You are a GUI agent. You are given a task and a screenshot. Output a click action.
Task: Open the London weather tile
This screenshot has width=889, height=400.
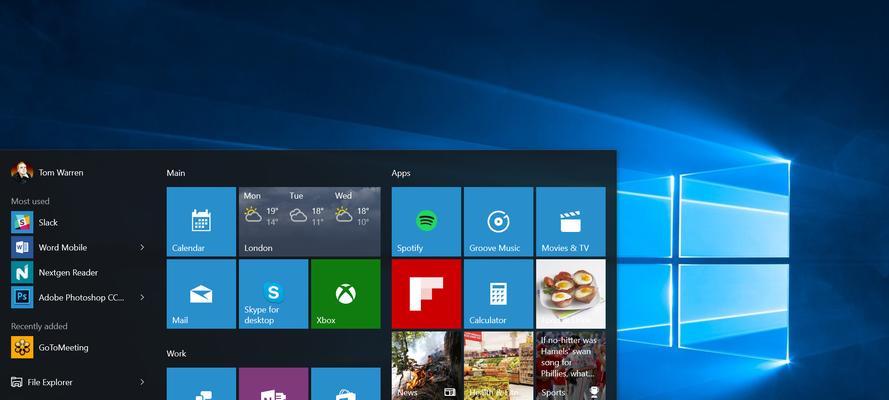[x=310, y=222]
